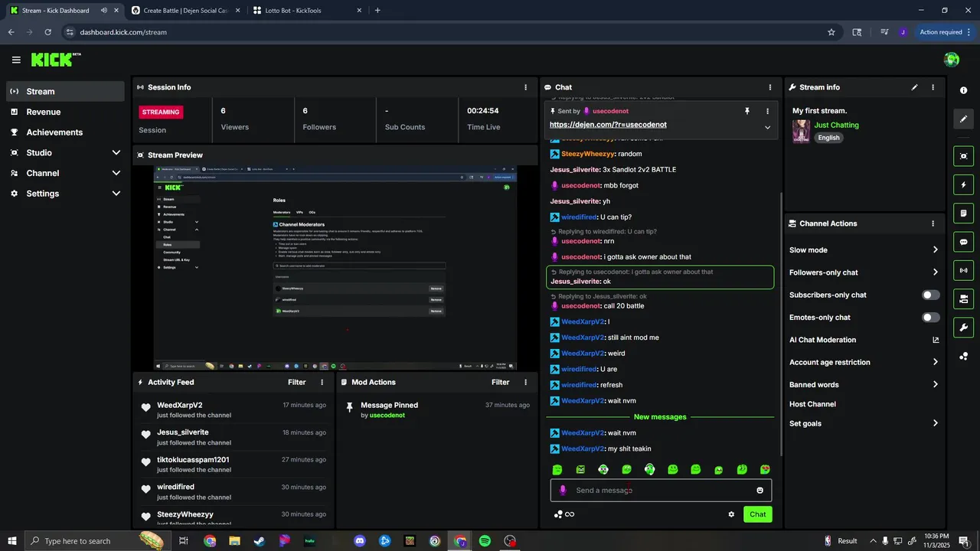Open Chat panel options menu
980x551 pixels.
click(769, 87)
